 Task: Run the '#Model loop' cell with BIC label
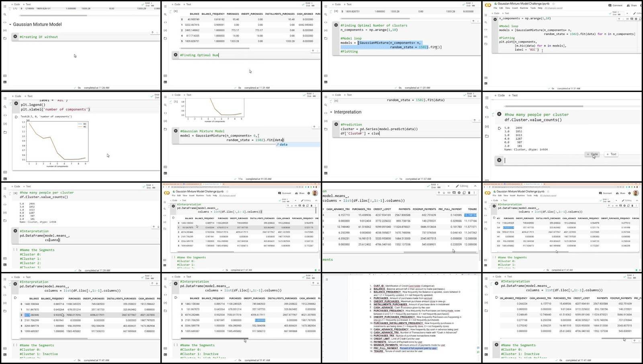495,19
